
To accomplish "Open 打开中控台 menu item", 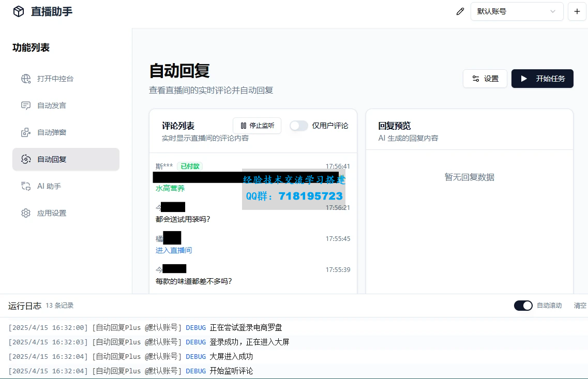I will (x=66, y=79).
